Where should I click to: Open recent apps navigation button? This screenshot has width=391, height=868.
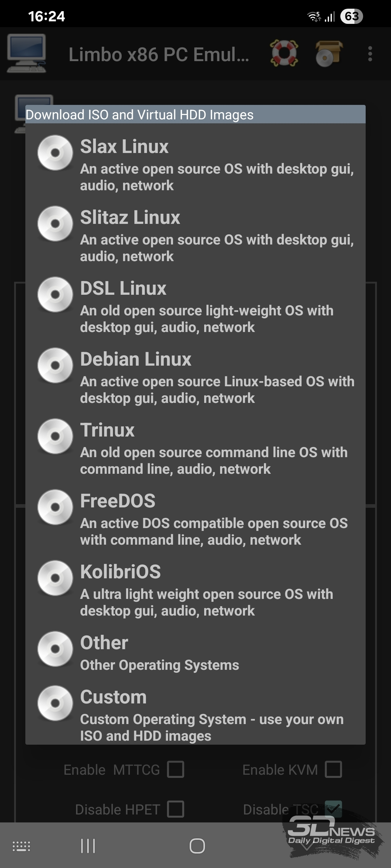point(88,846)
